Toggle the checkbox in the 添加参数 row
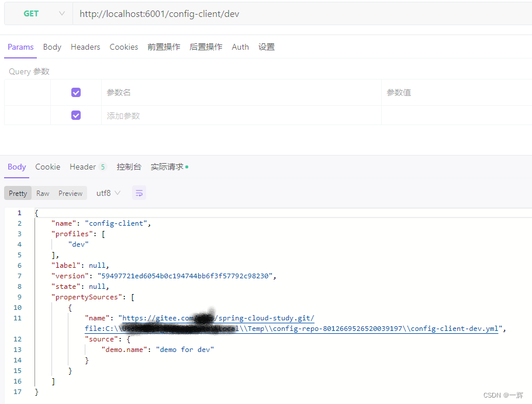532x404 pixels. (76, 115)
